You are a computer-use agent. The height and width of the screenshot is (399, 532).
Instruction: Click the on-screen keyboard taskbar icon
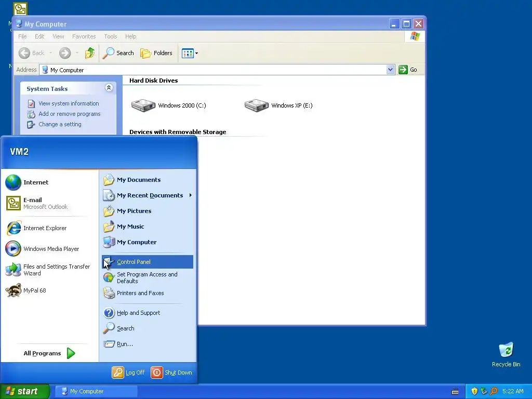tap(455, 392)
